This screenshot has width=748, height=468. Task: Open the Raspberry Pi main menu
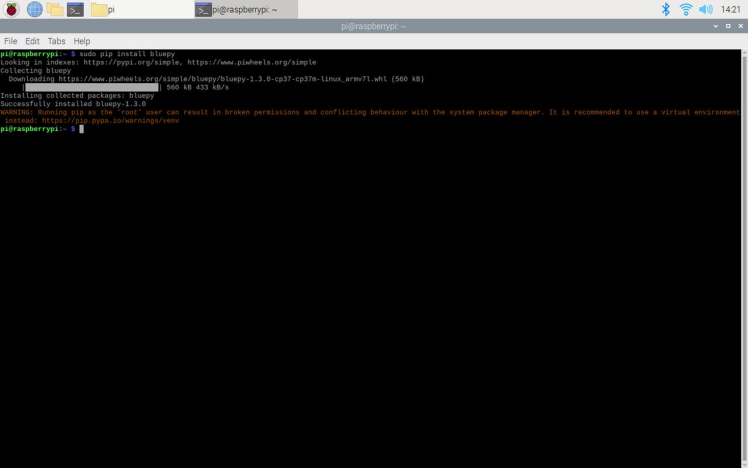(x=11, y=9)
